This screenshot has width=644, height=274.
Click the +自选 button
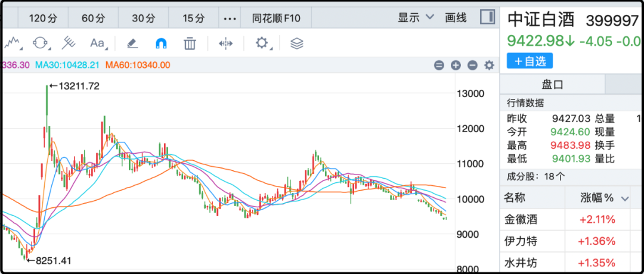(x=530, y=61)
